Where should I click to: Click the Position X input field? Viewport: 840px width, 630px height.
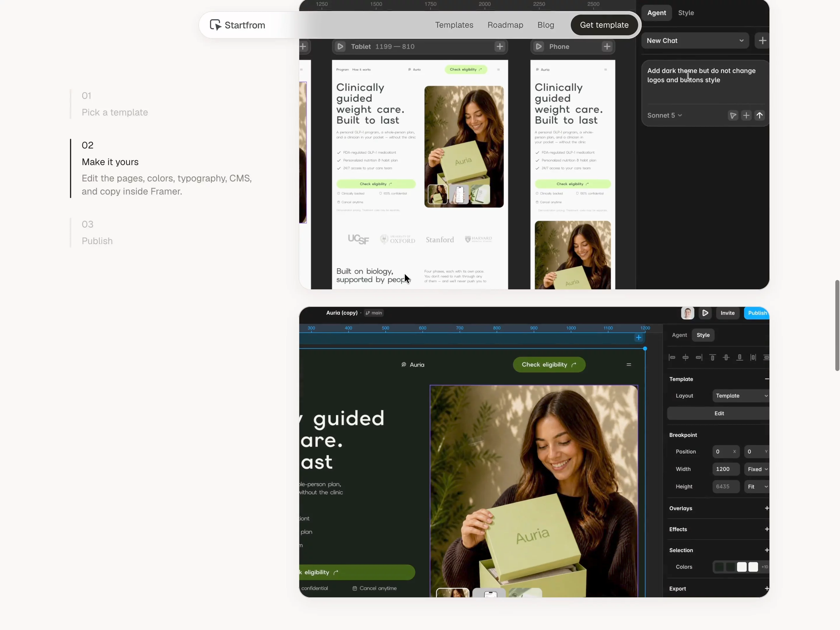[x=726, y=452]
